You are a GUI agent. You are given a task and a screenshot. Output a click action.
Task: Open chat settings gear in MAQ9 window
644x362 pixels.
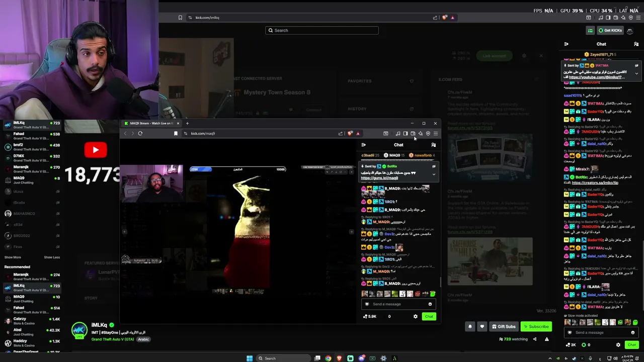pos(415,316)
